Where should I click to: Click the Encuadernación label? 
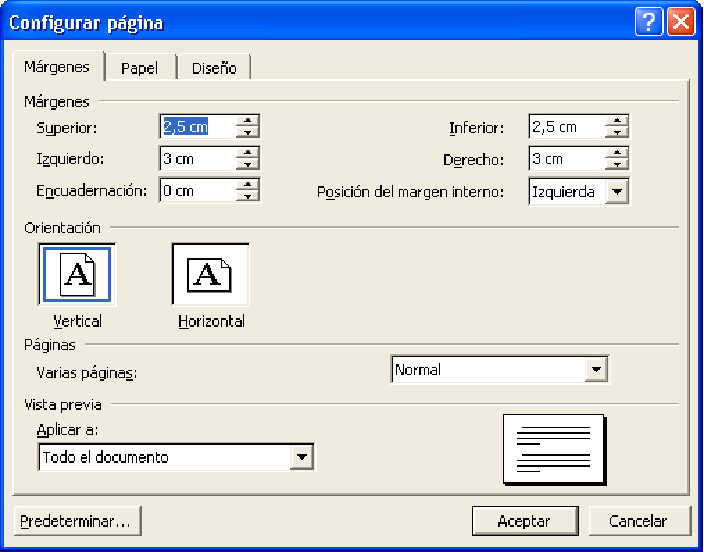[92, 191]
